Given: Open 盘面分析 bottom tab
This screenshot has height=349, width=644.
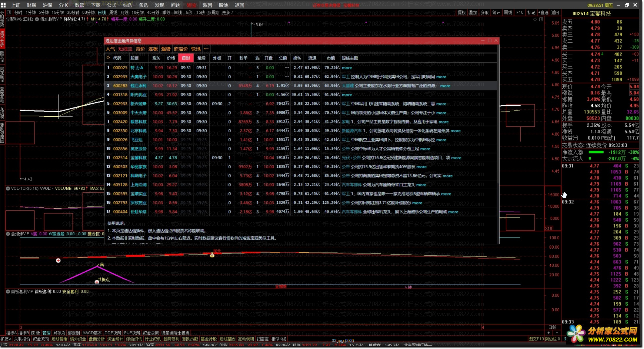Looking at the screenshot, I should [x=96, y=339].
